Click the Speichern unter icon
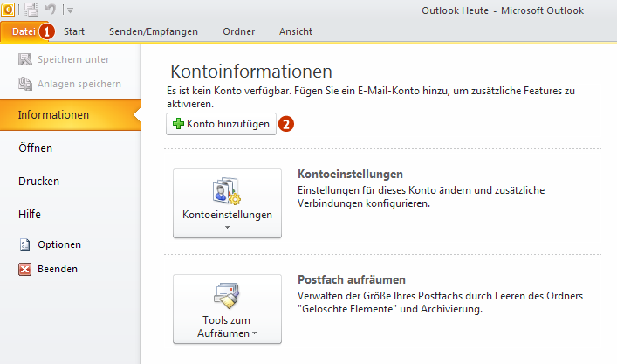The height and width of the screenshot is (364, 617). coord(24,59)
